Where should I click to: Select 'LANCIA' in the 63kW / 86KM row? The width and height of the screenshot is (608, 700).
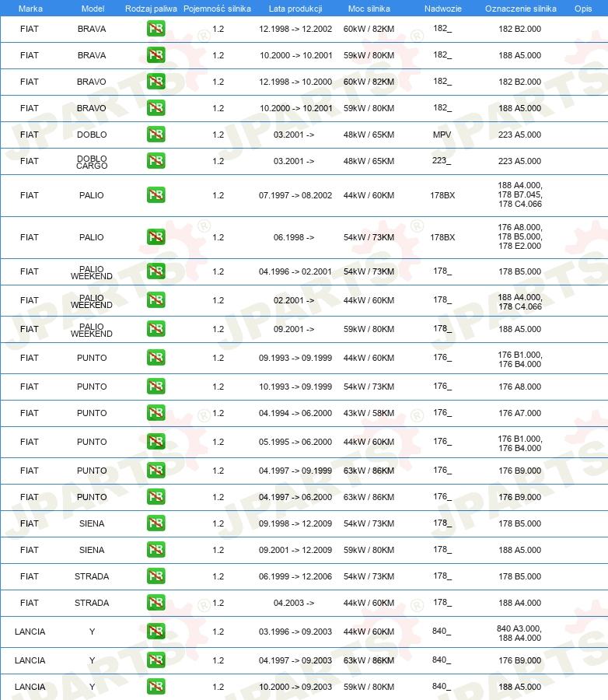30,660
